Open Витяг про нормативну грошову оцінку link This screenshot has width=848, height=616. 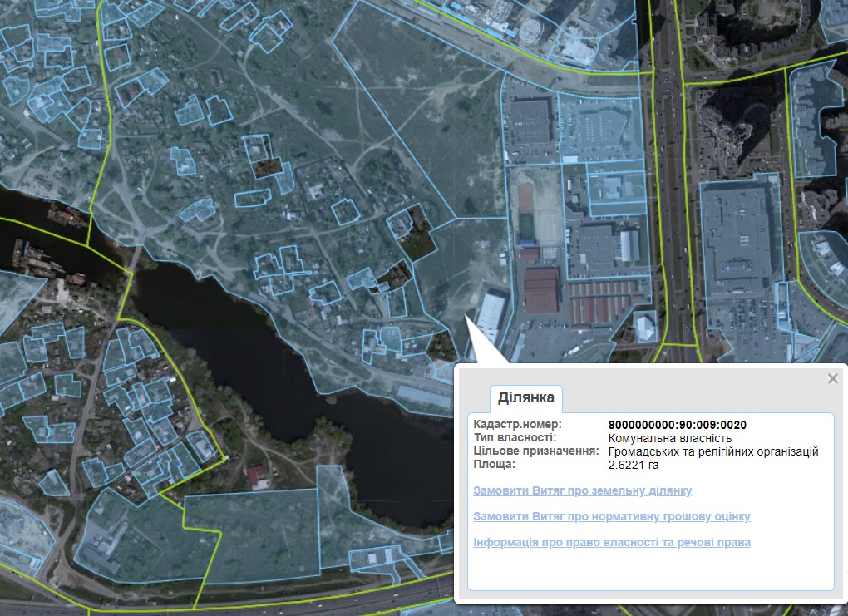(611, 516)
